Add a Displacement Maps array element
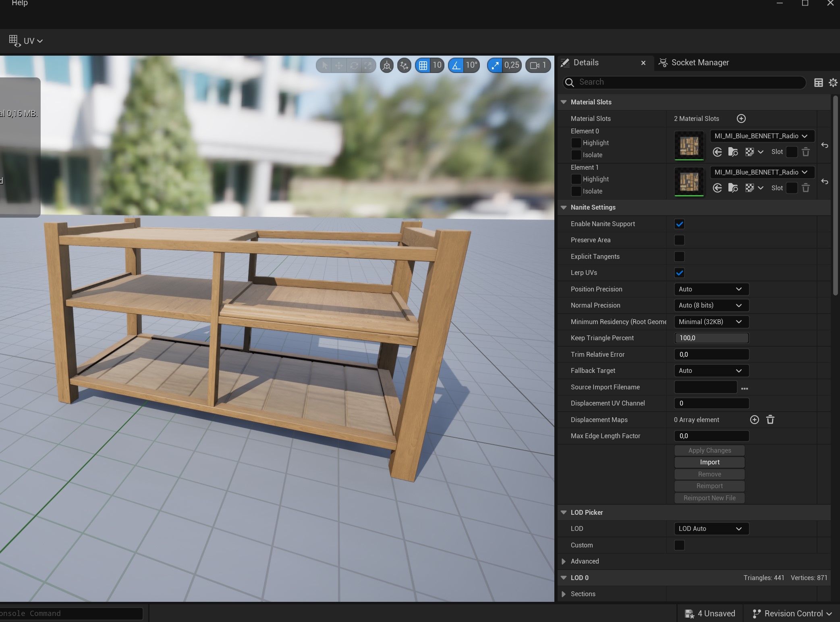This screenshot has width=840, height=622. pos(754,420)
